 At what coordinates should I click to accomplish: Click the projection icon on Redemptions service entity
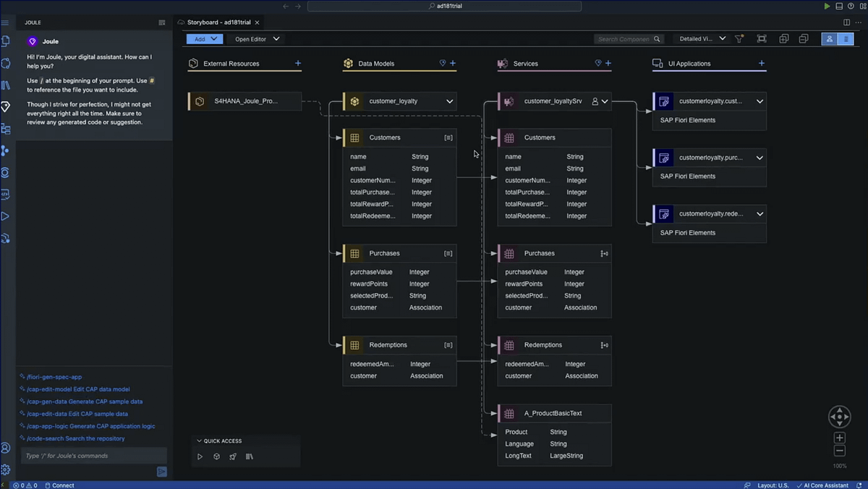(x=604, y=345)
